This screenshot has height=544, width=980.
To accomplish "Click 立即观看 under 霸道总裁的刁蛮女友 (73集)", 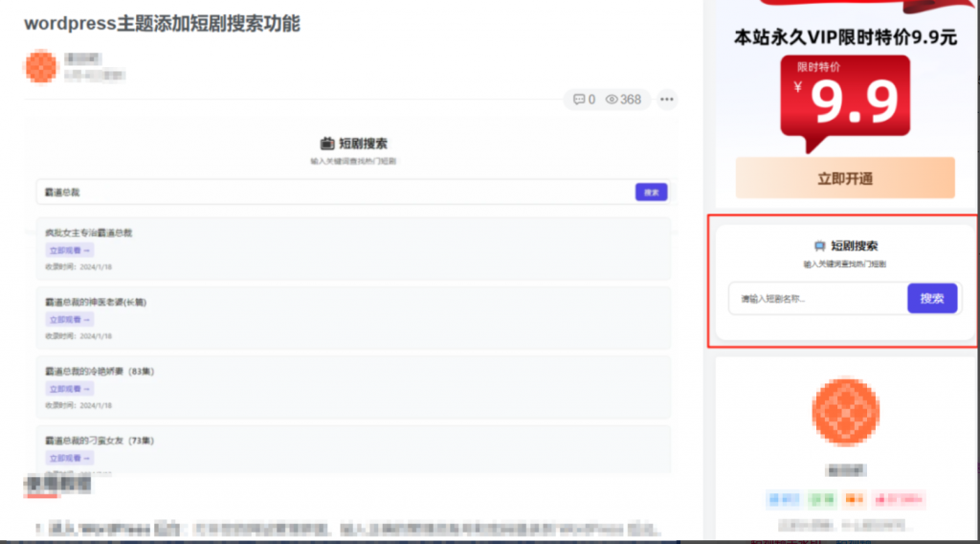I will pyautogui.click(x=69, y=459).
